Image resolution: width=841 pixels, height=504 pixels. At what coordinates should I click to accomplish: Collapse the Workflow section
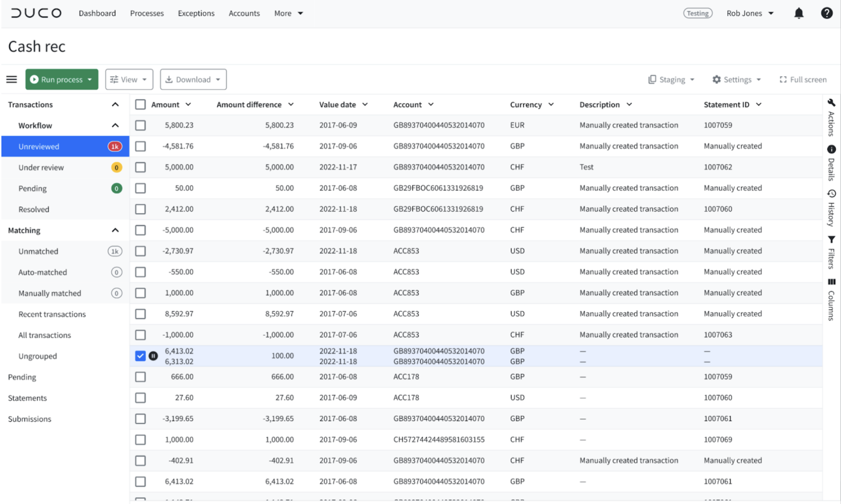click(115, 126)
